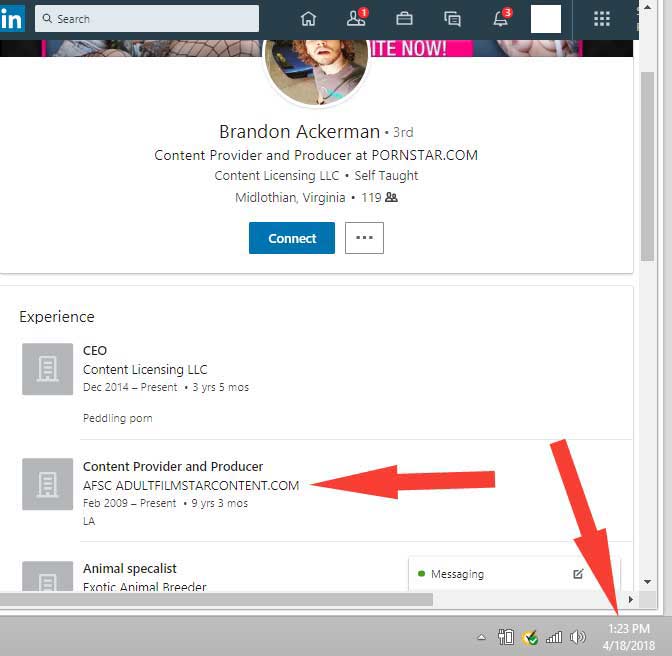Image resolution: width=672 pixels, height=656 pixels.
Task: Click the power/battery tray icon
Action: pyautogui.click(x=506, y=637)
